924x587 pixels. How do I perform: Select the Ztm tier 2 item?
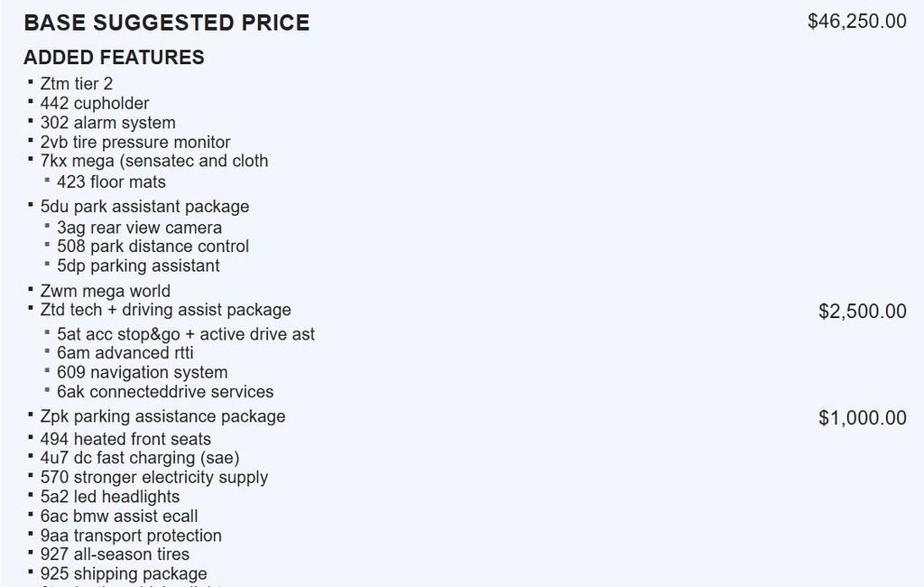(77, 84)
